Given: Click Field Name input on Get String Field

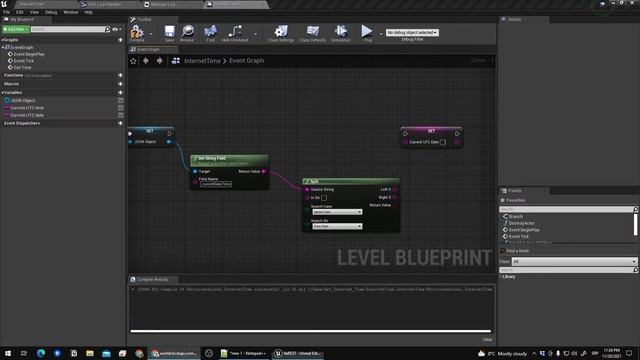Looking at the screenshot, I should pyautogui.click(x=216, y=184).
